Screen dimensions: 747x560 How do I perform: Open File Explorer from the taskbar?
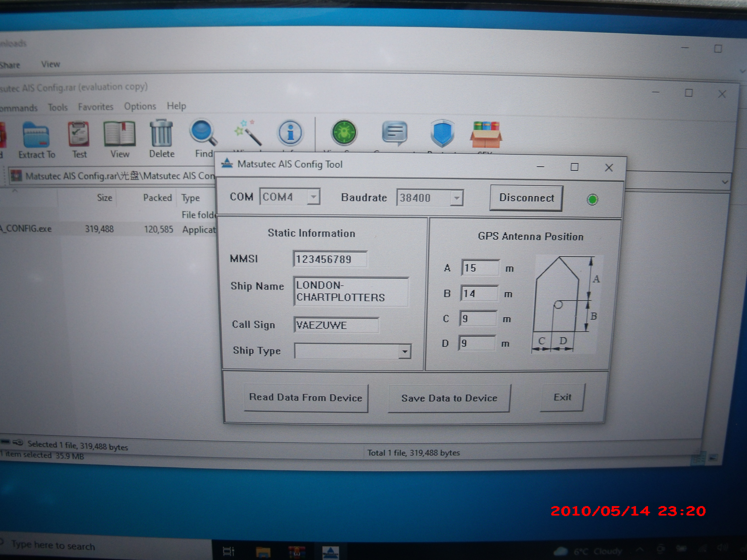[x=263, y=552]
